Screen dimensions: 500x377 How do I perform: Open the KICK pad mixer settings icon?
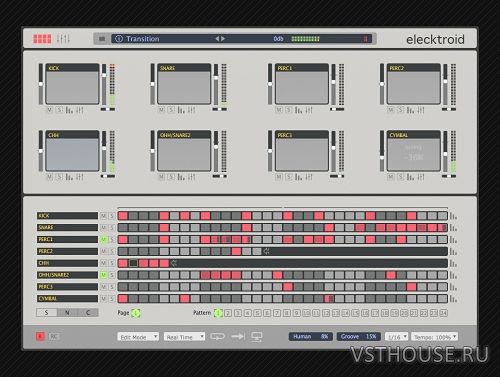pos(80,110)
